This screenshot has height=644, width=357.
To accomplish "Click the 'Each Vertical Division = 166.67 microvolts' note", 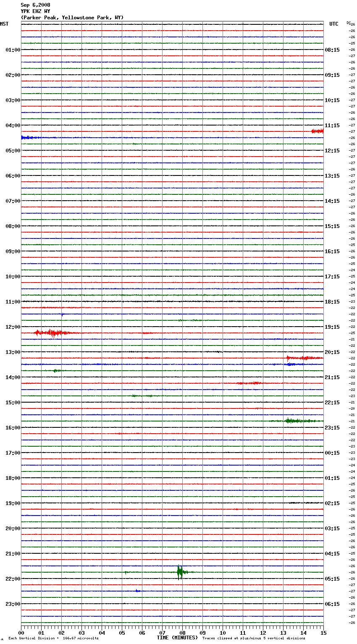I will click(53, 639).
